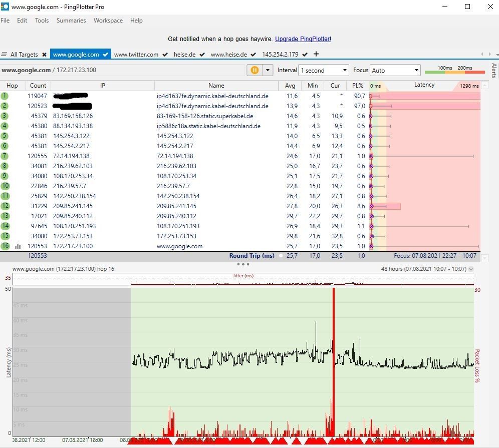Open the Workspace menu
The height and width of the screenshot is (448, 499).
108,21
